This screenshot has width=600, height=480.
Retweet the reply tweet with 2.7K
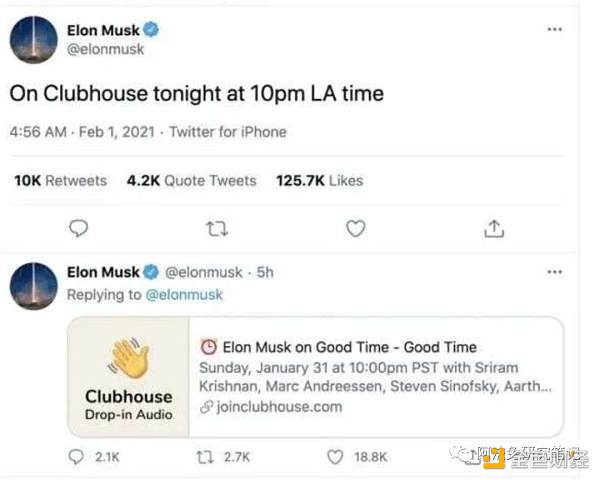206,456
